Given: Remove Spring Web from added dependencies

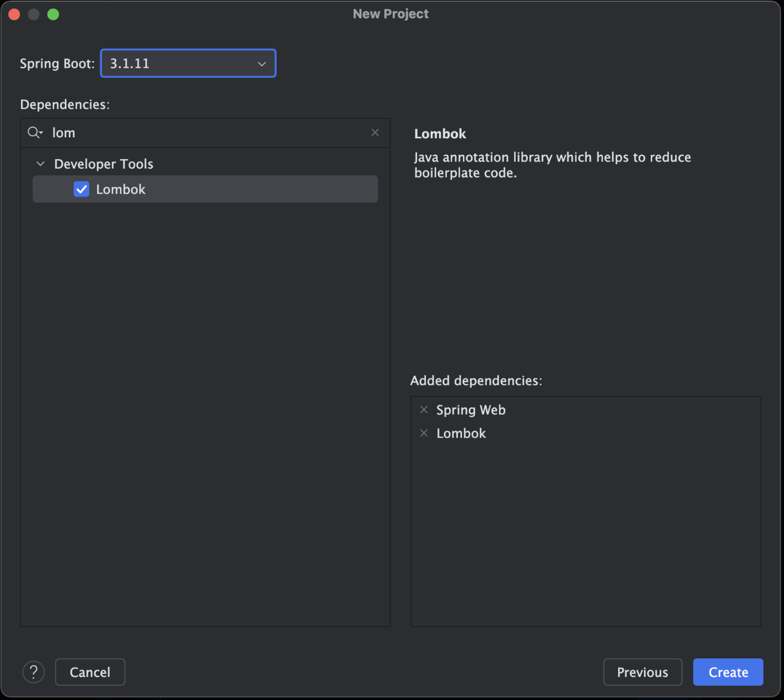Looking at the screenshot, I should 424,410.
